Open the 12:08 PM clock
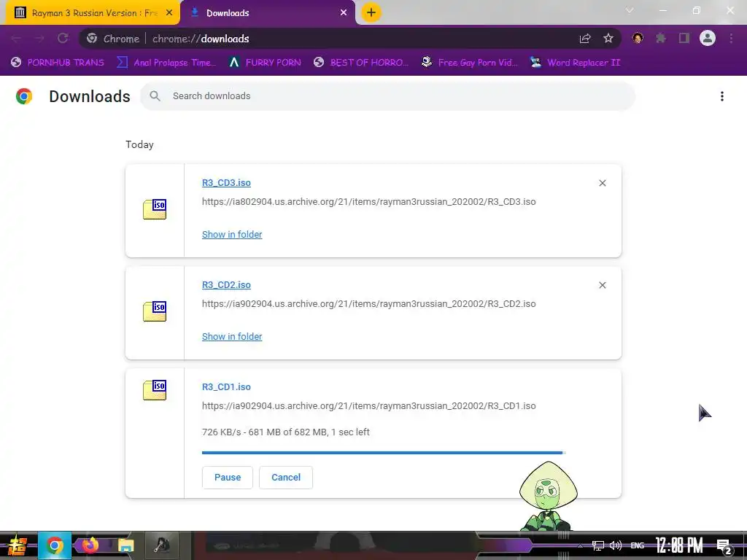The height and width of the screenshot is (560, 747). click(x=678, y=545)
